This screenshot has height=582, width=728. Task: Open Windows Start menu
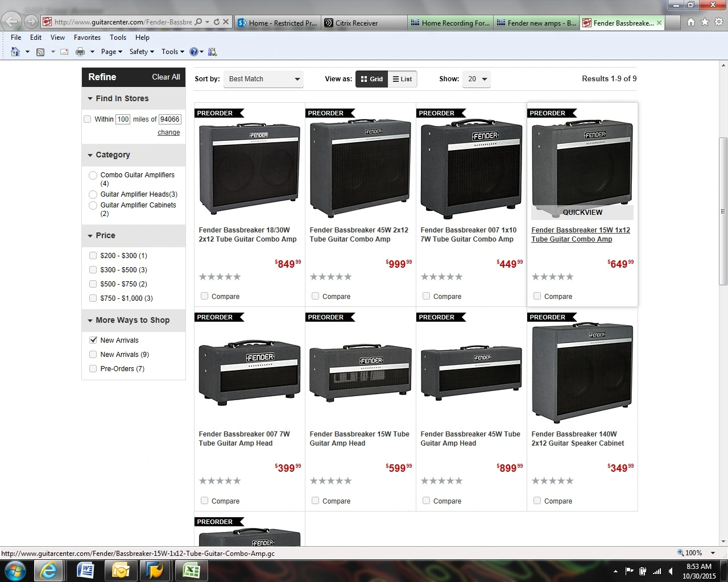[x=15, y=570]
